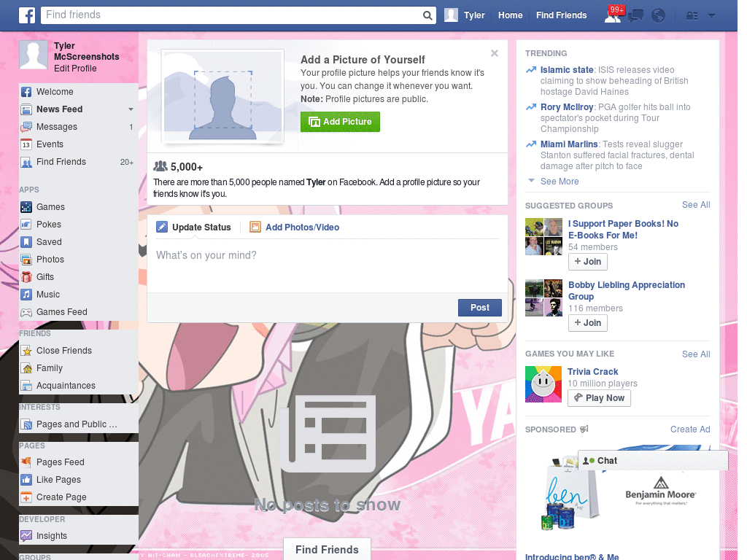Click the Events calendar icon
Screen dimensions: 747x560
click(26, 145)
